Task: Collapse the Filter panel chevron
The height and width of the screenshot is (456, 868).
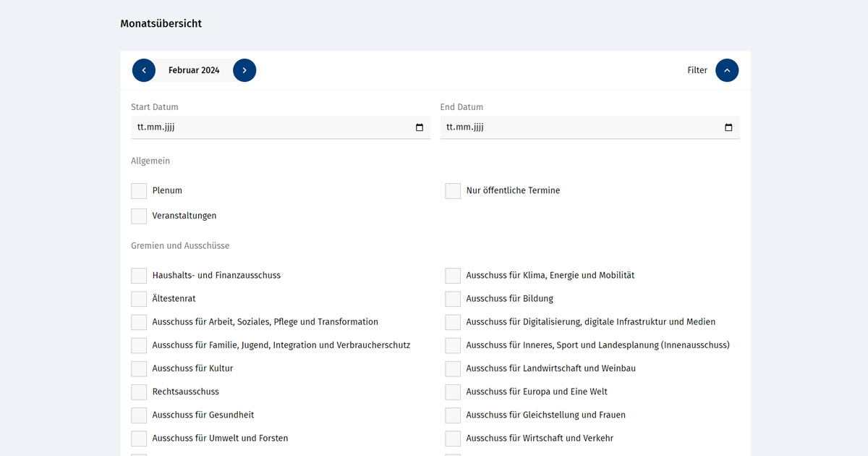Action: coord(727,70)
